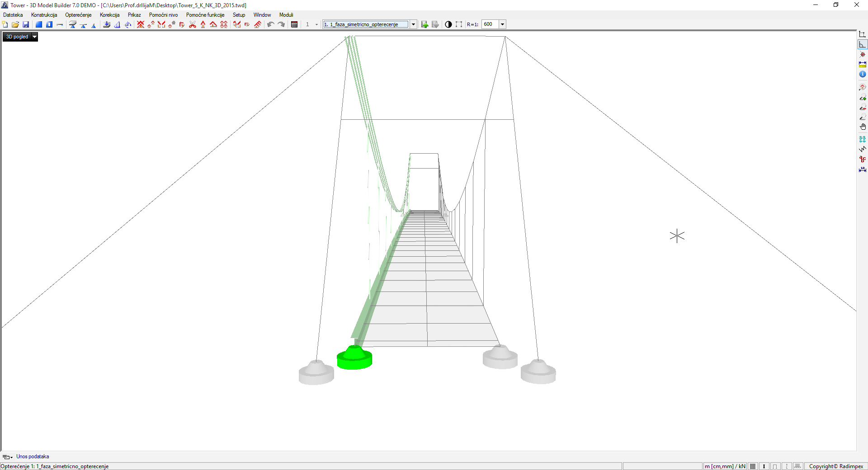The width and height of the screenshot is (868, 470).
Task: Click the green support base in the 3D model
Action: (354, 359)
